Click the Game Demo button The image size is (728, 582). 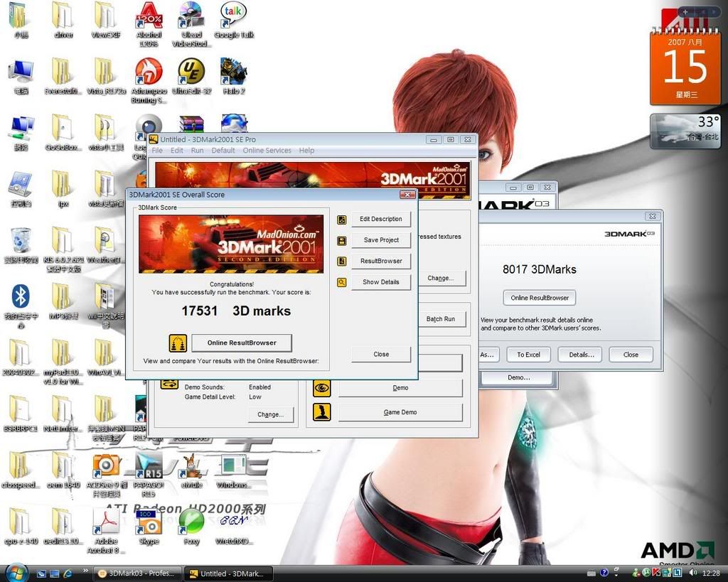[400, 412]
